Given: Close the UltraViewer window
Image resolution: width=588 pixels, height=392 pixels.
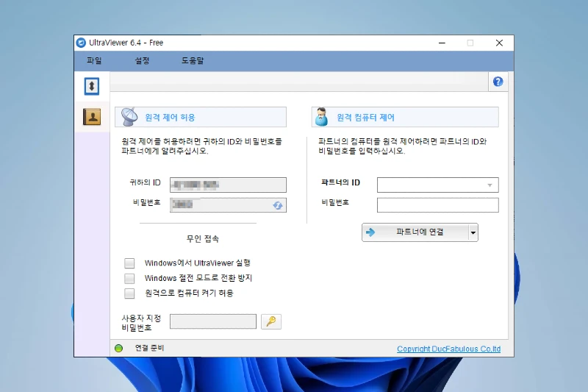Looking at the screenshot, I should point(499,43).
